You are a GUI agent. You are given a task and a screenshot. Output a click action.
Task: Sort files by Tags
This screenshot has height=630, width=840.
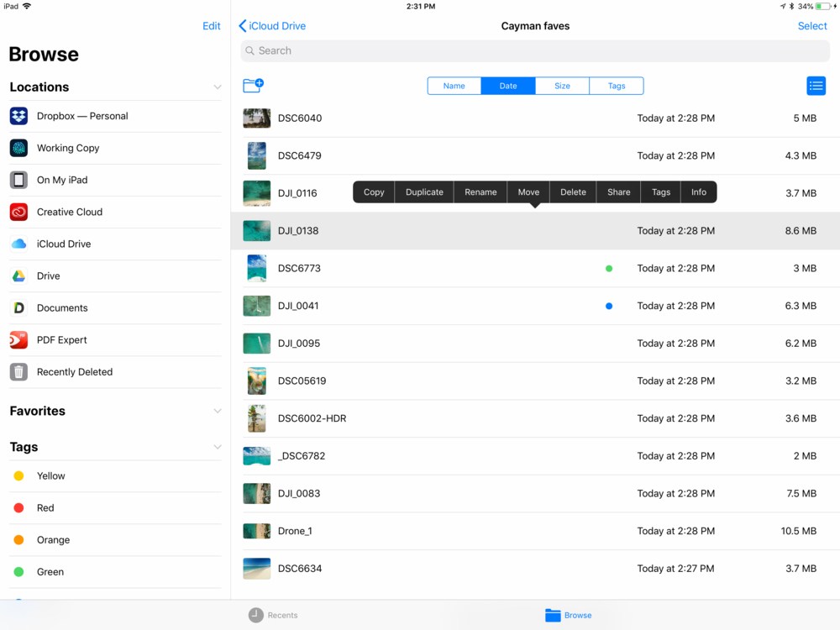tap(617, 86)
